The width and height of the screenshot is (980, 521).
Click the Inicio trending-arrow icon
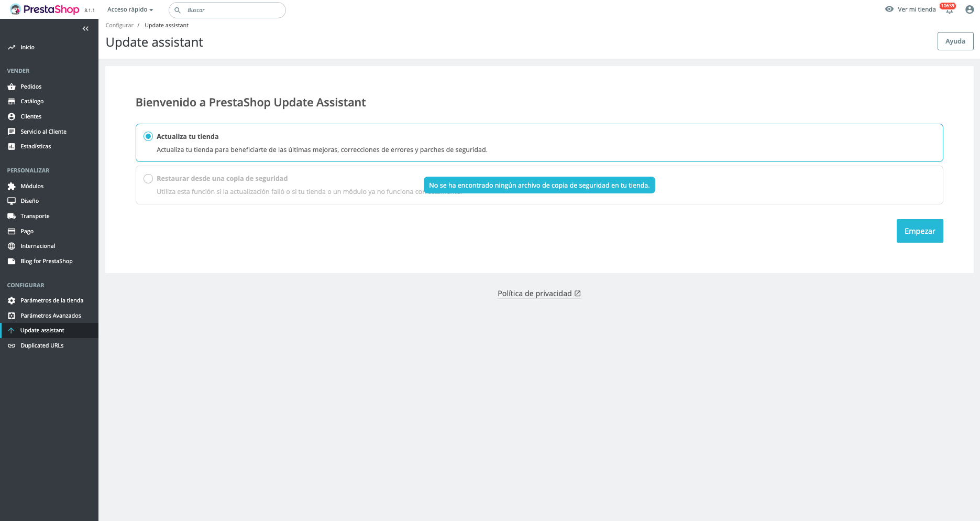pos(12,47)
